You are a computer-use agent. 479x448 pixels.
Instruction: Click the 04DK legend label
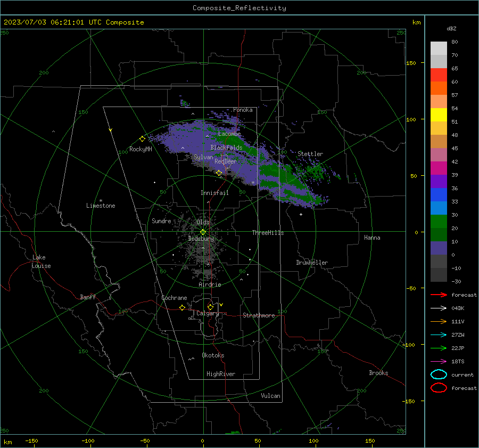click(x=458, y=308)
